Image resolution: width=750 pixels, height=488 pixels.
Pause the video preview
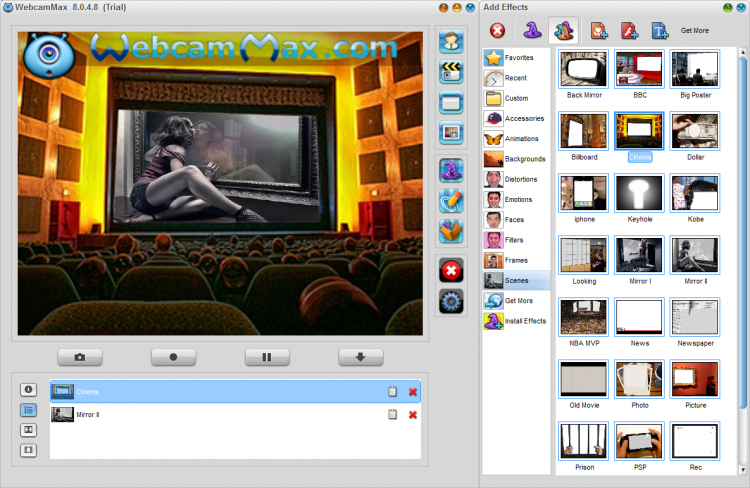tap(267, 357)
